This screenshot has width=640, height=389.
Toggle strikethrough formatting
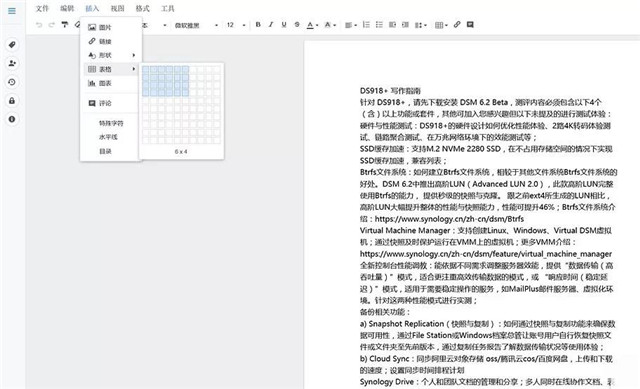(x=297, y=25)
